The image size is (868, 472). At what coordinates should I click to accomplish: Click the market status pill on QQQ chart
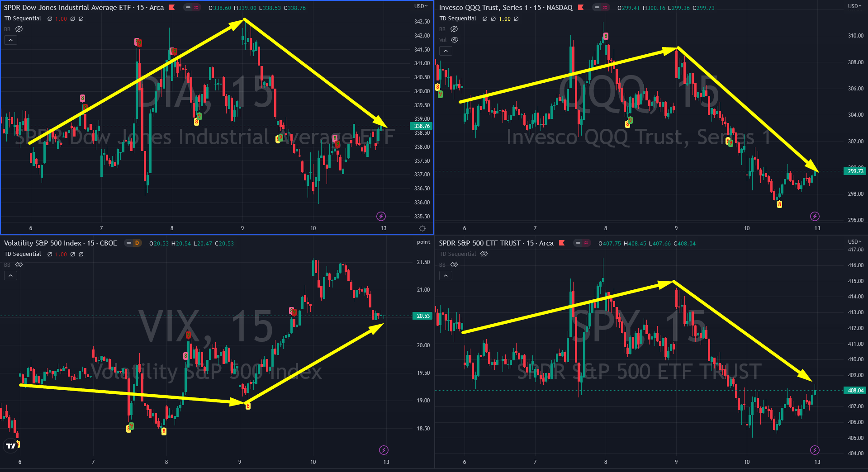click(x=601, y=7)
